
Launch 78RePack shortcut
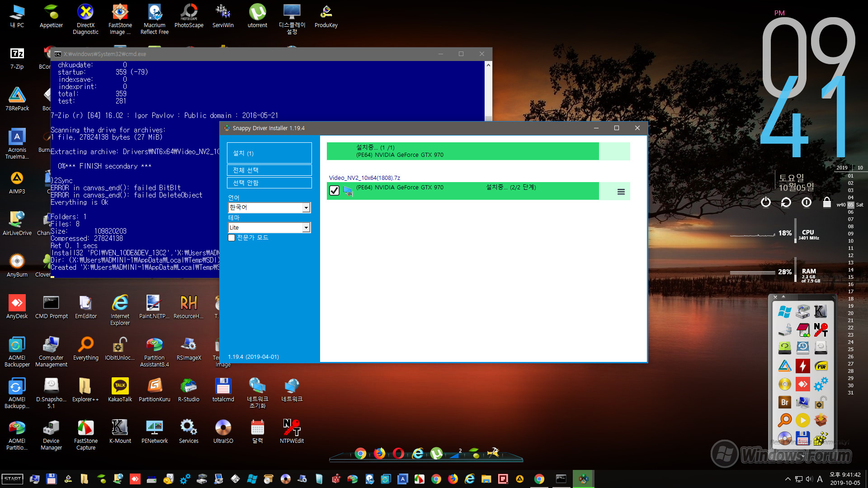pos(17,99)
